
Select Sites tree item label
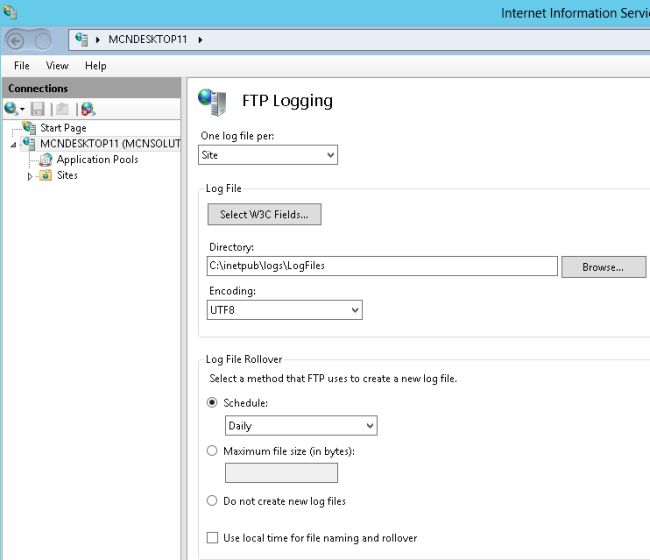pyautogui.click(x=67, y=175)
